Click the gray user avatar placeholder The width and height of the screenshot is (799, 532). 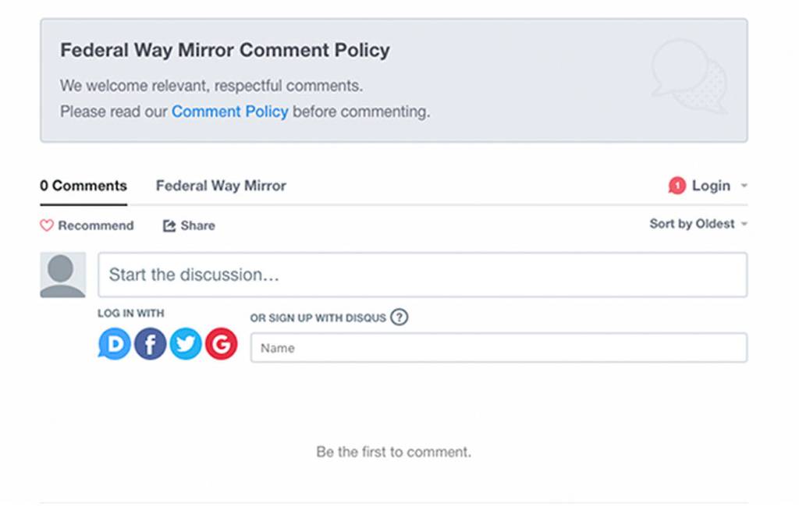pos(62,275)
